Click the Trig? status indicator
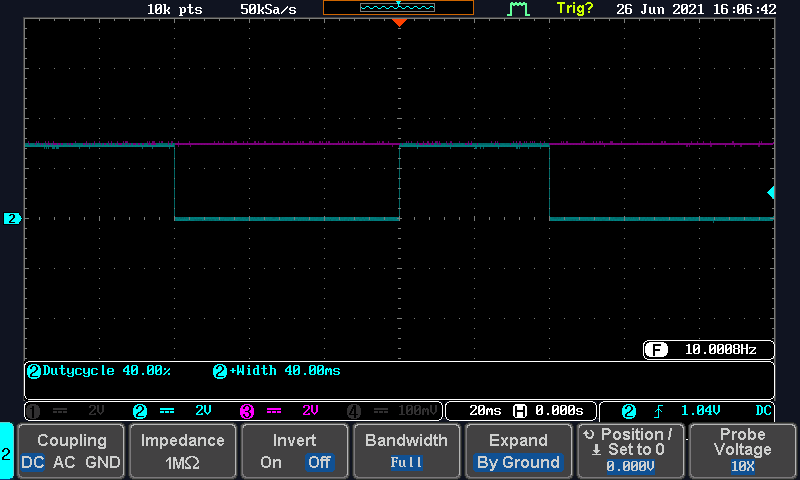Screen dimensions: 800x480 pos(575,9)
